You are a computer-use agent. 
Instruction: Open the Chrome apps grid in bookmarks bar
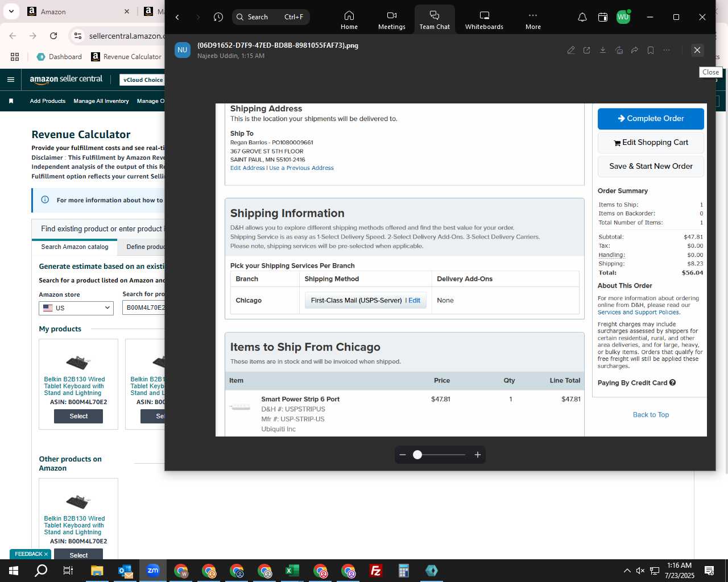15,57
